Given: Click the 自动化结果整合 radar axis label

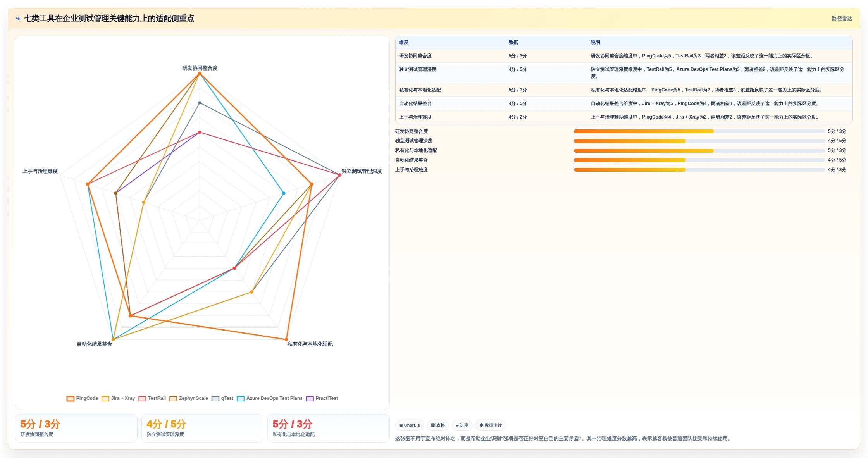Looking at the screenshot, I should pyautogui.click(x=94, y=344).
